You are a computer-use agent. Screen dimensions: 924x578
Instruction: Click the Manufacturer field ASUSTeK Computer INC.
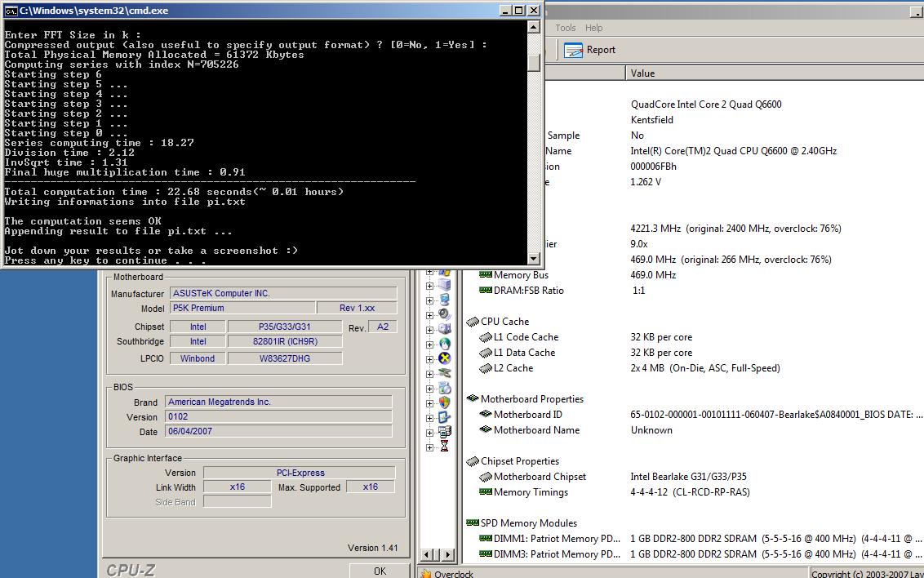(283, 293)
